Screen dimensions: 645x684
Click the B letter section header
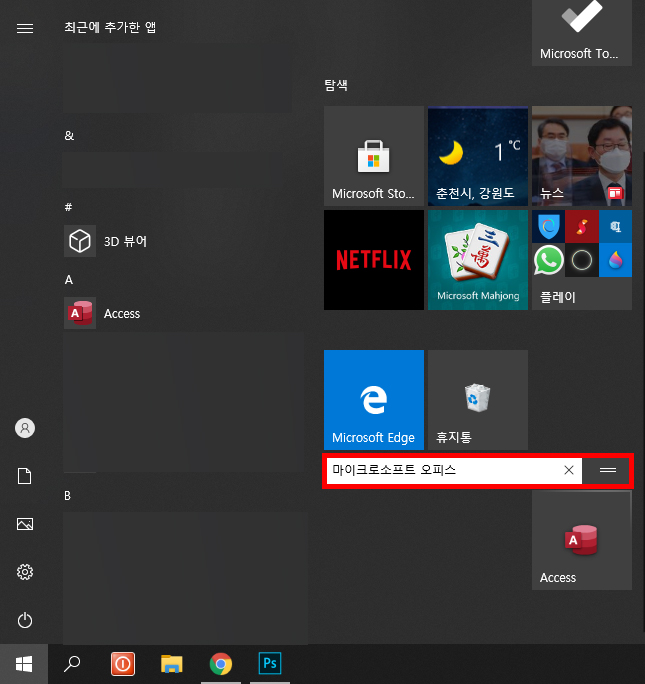point(68,496)
